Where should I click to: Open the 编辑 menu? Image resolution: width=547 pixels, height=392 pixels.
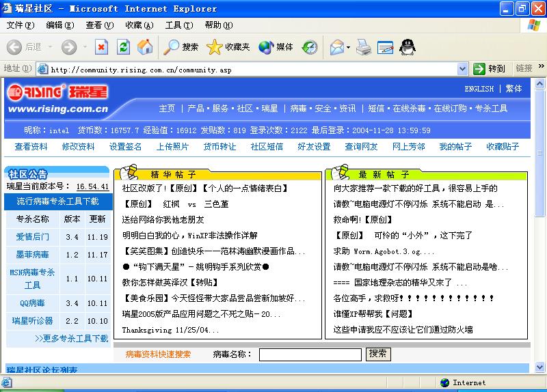[60, 25]
